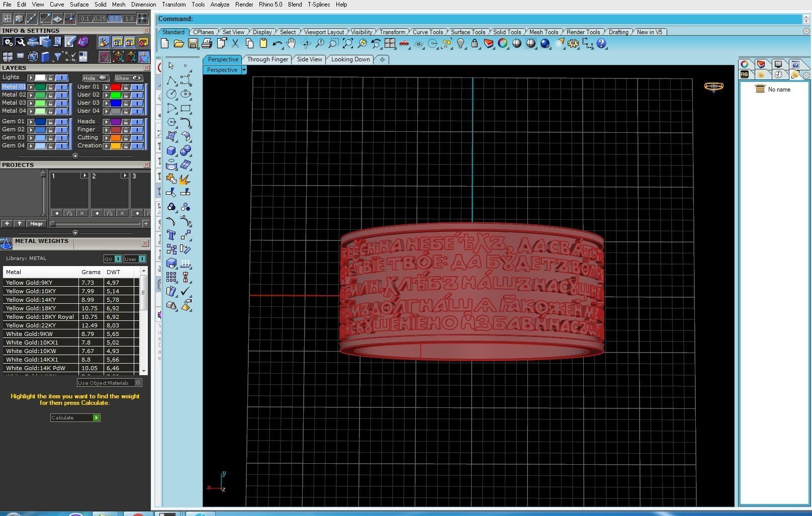Select the Text object tool
The height and width of the screenshot is (516, 812).
point(171,235)
